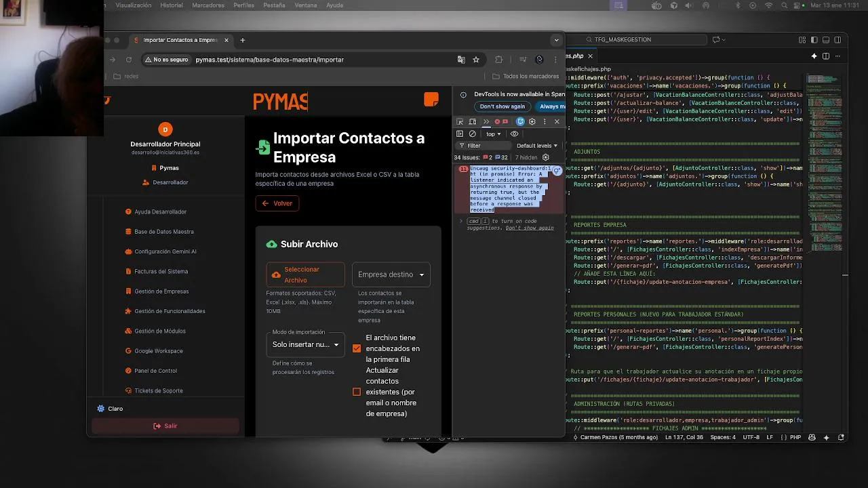This screenshot has height=488, width=868.
Task: Click the DevTools inspect element icon
Action: click(x=460, y=122)
